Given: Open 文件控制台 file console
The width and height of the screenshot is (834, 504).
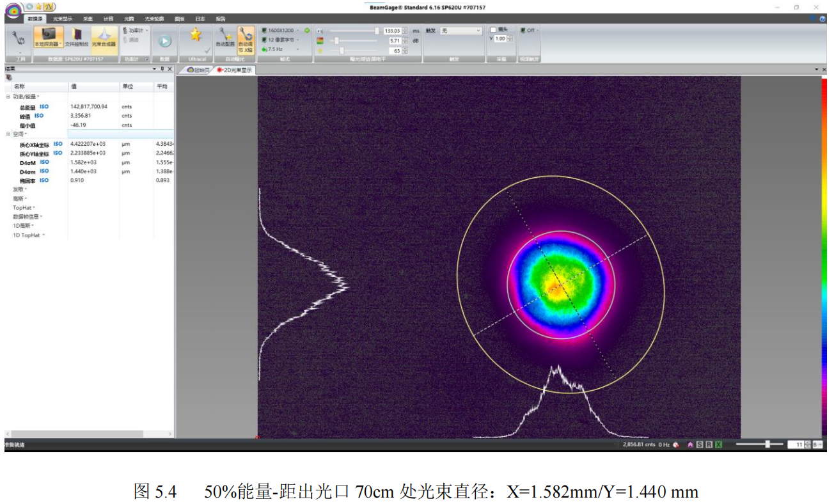Looking at the screenshot, I should 77,36.
